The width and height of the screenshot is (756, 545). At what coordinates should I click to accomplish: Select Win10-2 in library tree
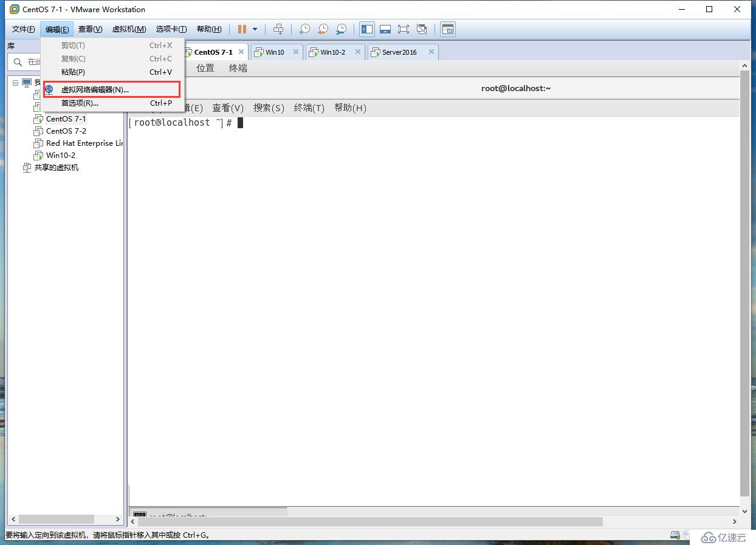pos(61,156)
